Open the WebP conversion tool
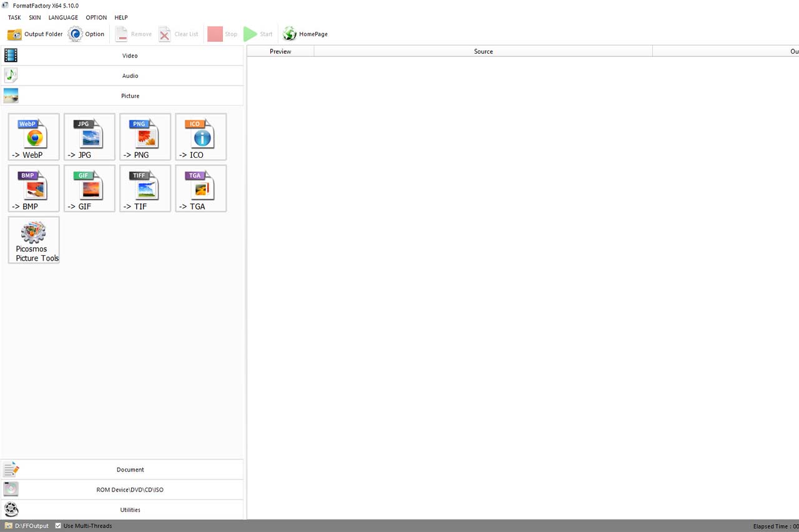 click(34, 137)
